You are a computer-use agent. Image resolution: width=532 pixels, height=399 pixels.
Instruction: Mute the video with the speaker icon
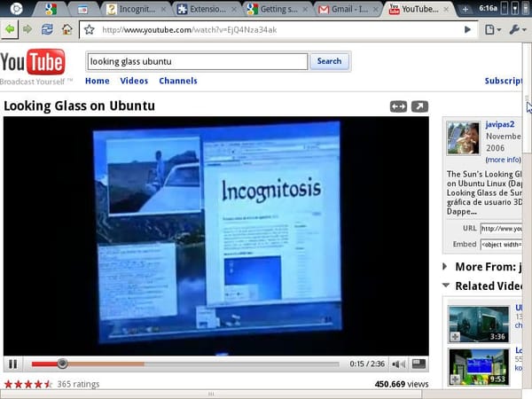point(399,364)
